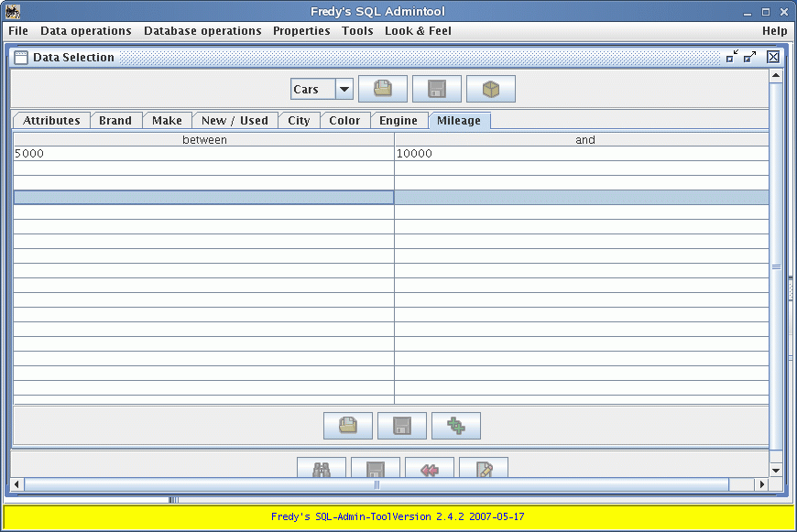Select the New / Used tab

(x=235, y=121)
